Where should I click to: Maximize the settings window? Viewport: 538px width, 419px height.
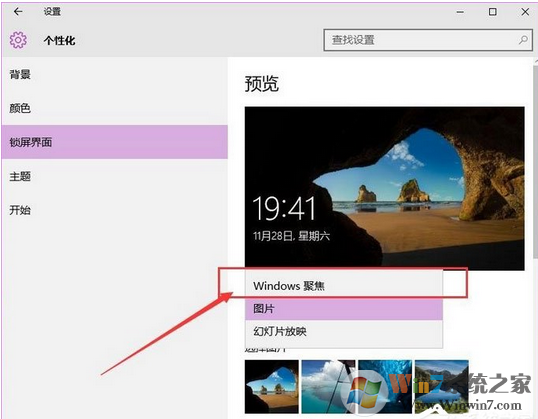click(492, 12)
